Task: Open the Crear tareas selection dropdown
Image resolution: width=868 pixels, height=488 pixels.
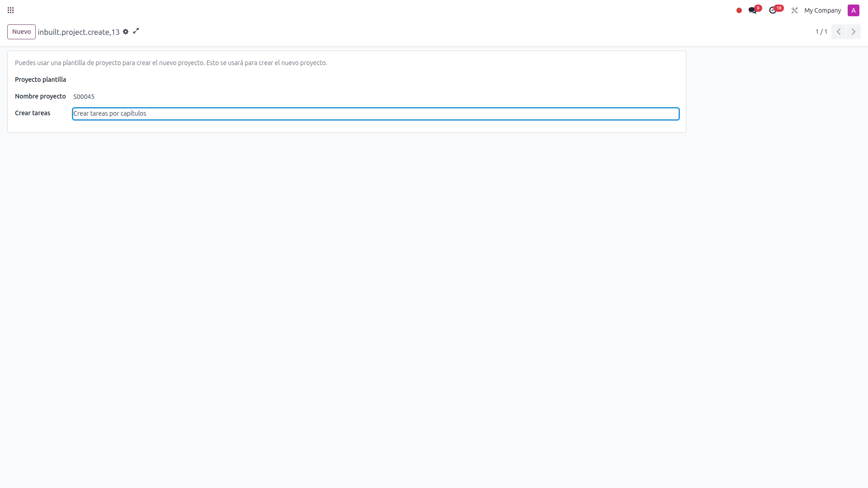Action: pos(375,114)
